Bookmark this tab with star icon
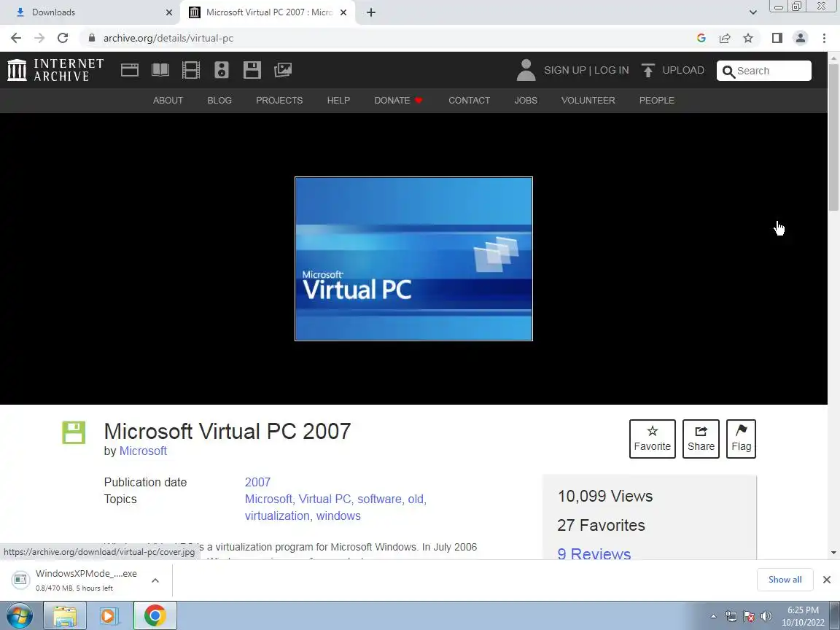This screenshot has width=840, height=630. click(x=748, y=38)
